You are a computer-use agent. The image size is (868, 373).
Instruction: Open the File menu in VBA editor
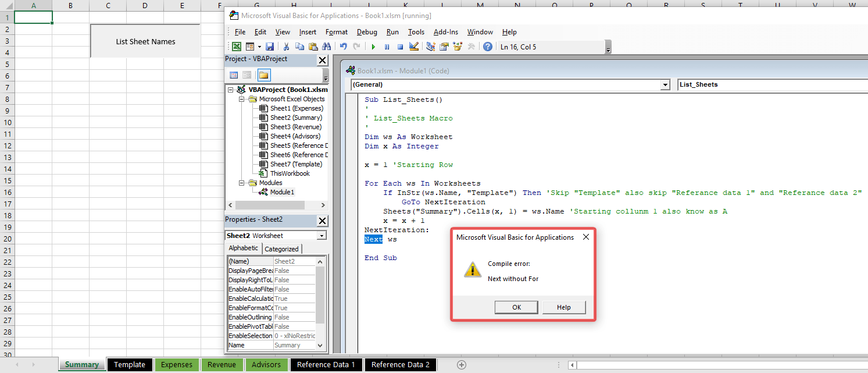point(240,32)
